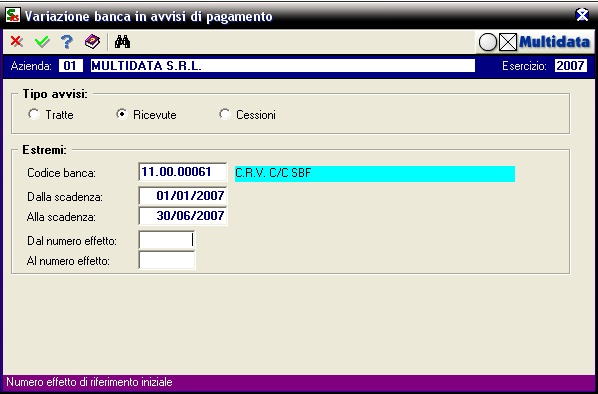
Task: Close the Variazione banca window
Action: (582, 16)
